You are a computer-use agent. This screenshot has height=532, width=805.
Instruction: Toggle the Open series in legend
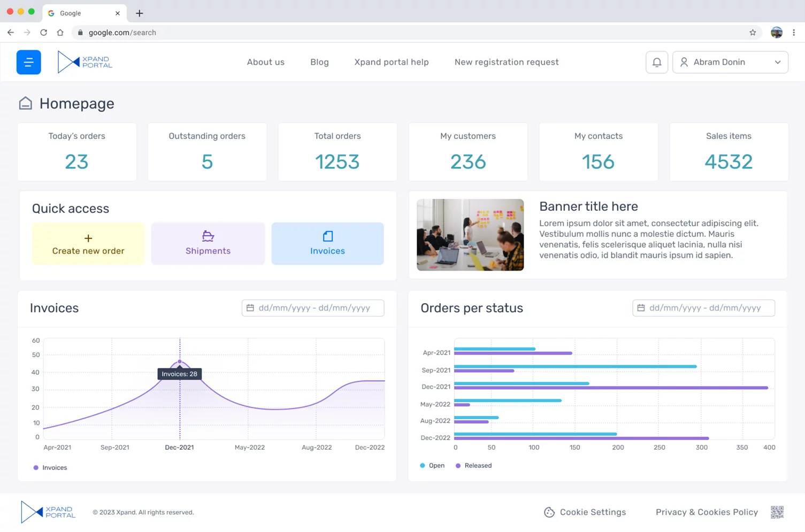pos(432,466)
